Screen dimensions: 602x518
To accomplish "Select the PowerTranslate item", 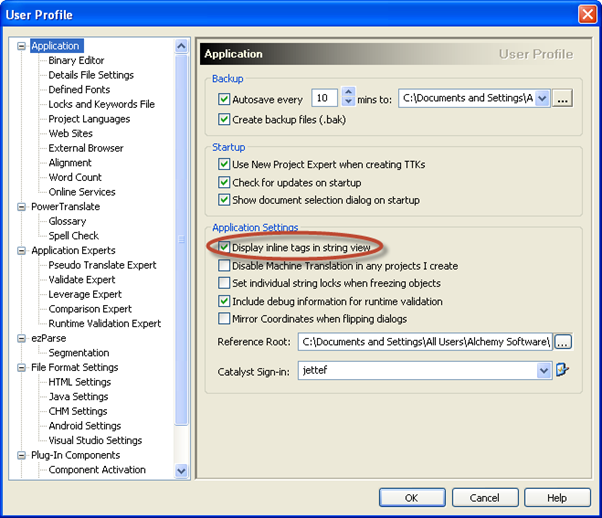I will click(65, 207).
